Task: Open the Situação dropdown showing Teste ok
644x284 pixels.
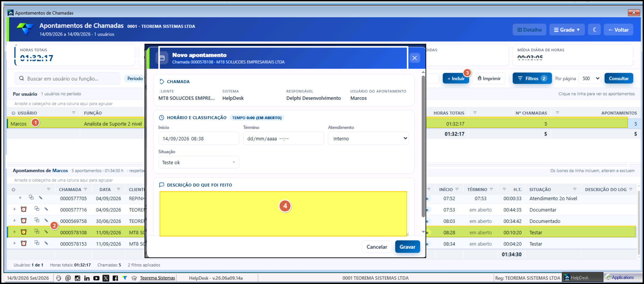Action: click(199, 162)
